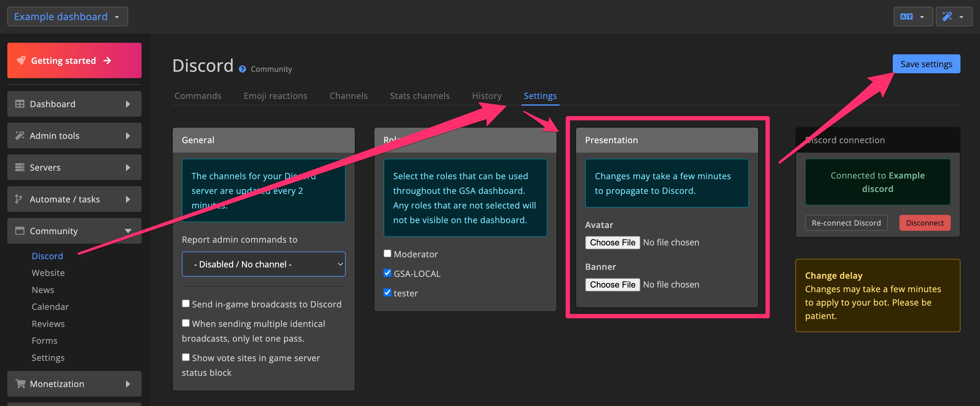Click the help question mark next to Discord heading
Screen dimensions: 980x406
(x=242, y=69)
